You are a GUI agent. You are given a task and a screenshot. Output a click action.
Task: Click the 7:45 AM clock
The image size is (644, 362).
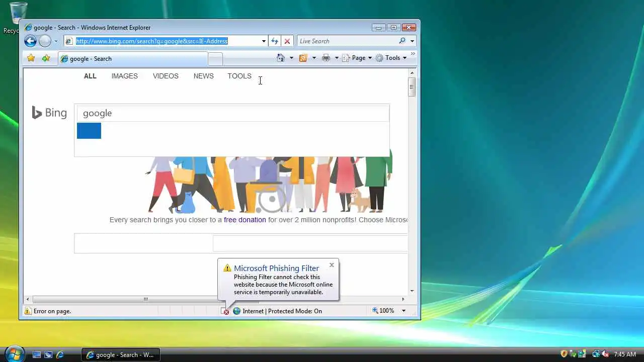tap(625, 354)
